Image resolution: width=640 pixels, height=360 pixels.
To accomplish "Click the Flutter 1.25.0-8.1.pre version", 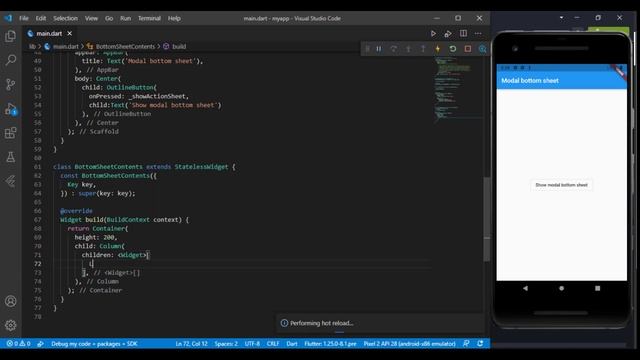I will coord(330,344).
